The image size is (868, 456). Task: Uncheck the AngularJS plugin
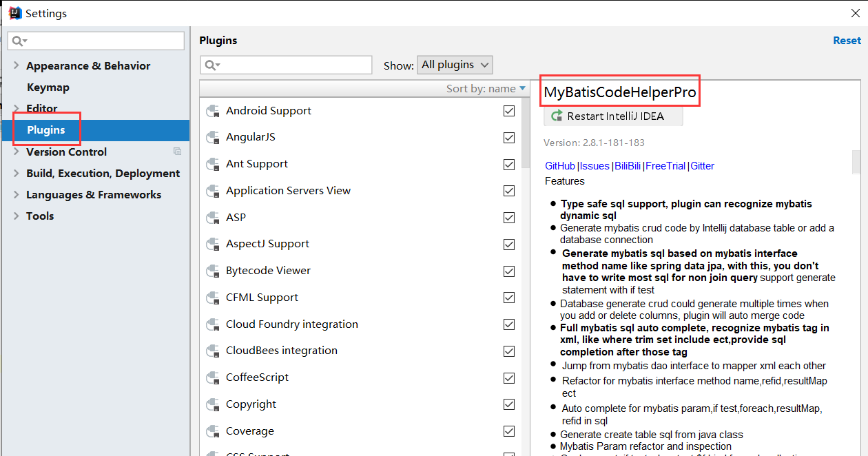click(x=509, y=137)
